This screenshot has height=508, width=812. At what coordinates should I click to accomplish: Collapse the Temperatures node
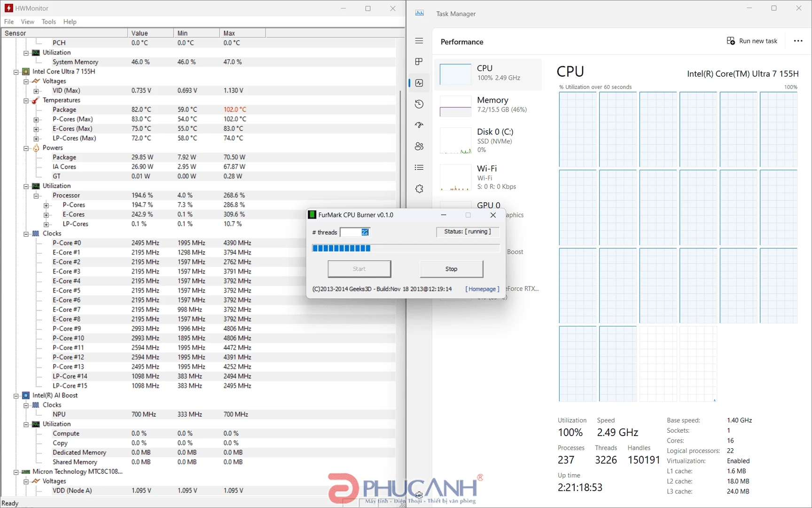click(26, 101)
